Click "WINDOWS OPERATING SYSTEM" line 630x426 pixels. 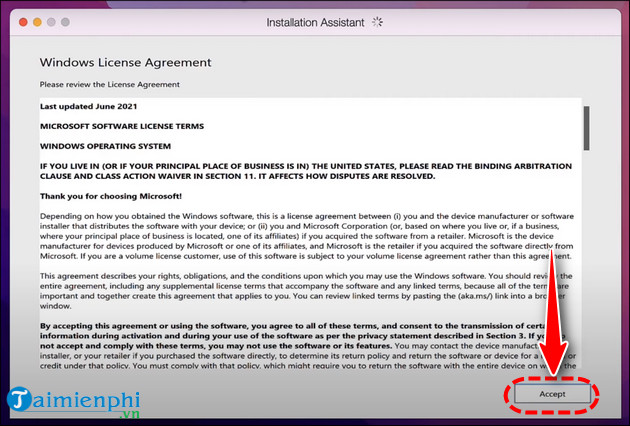coord(105,146)
